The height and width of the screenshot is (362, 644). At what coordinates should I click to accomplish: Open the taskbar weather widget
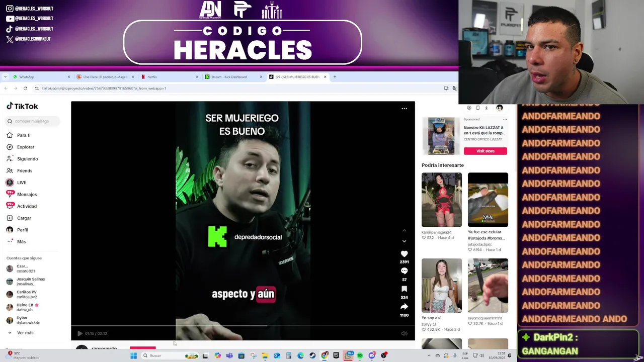[23, 355]
